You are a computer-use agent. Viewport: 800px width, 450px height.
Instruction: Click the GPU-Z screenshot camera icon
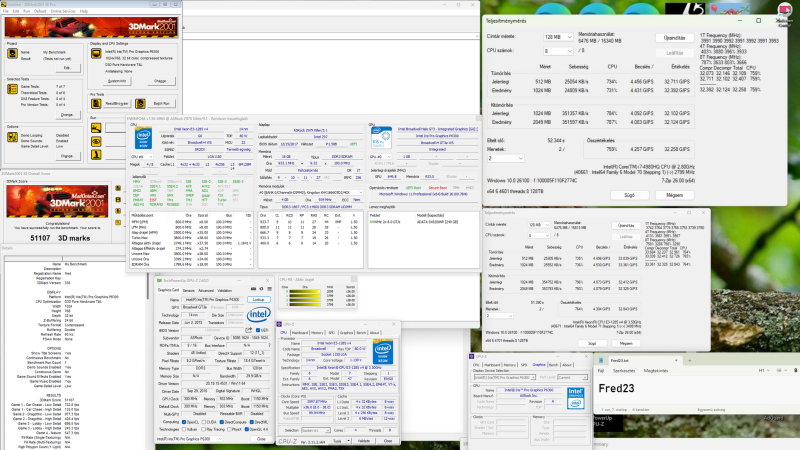click(x=253, y=289)
